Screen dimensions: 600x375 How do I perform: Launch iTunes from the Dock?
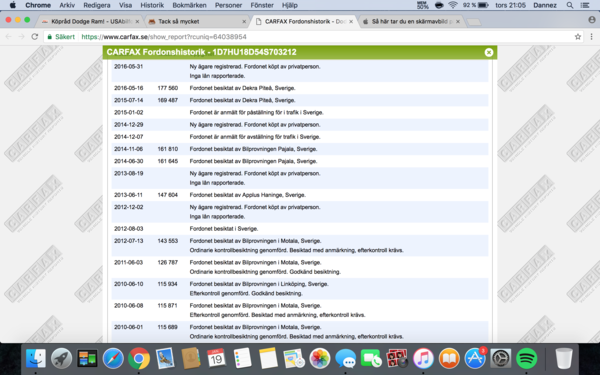423,359
